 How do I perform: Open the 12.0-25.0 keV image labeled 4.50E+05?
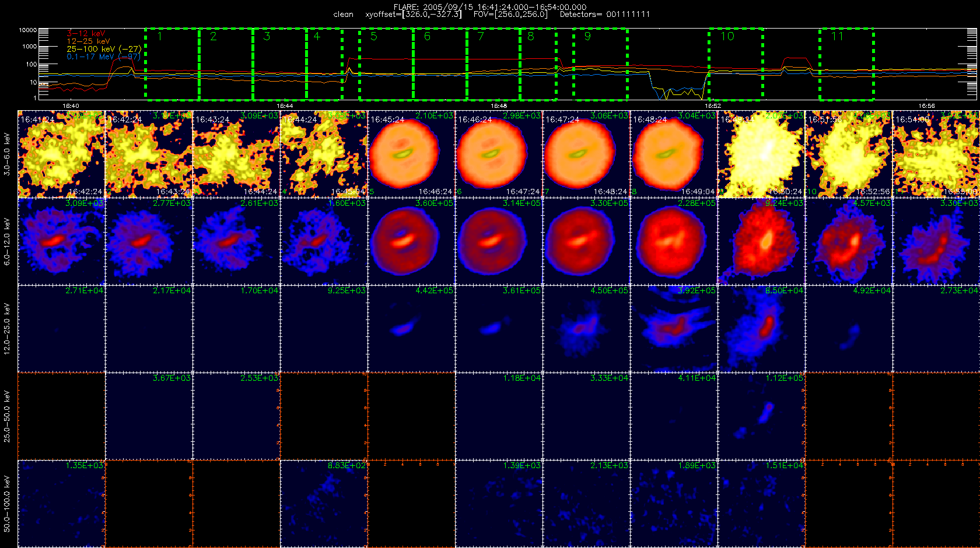coord(586,329)
